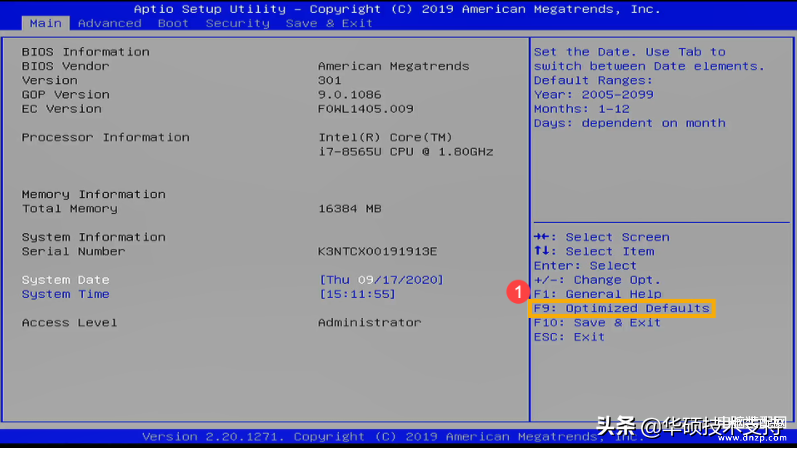This screenshot has height=451, width=797.
Task: Switch to the Main tab
Action: point(45,23)
